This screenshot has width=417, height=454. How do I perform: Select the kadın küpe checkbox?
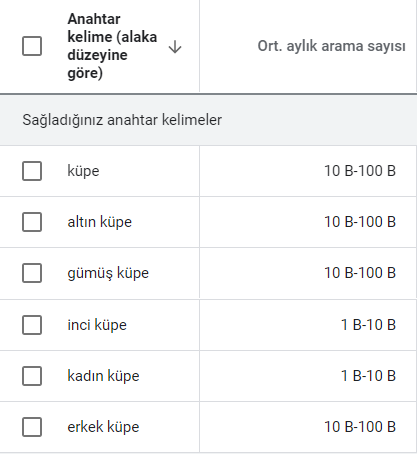point(32,376)
